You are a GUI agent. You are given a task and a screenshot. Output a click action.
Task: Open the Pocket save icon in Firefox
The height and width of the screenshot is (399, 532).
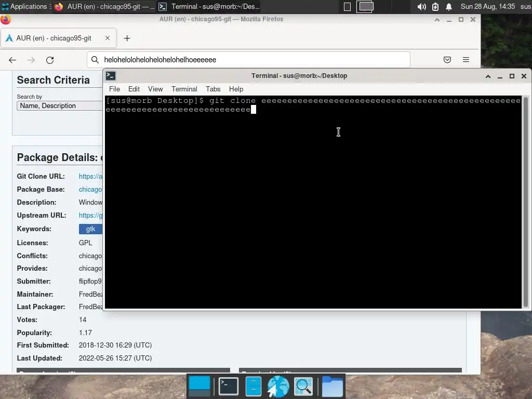pyautogui.click(x=447, y=60)
